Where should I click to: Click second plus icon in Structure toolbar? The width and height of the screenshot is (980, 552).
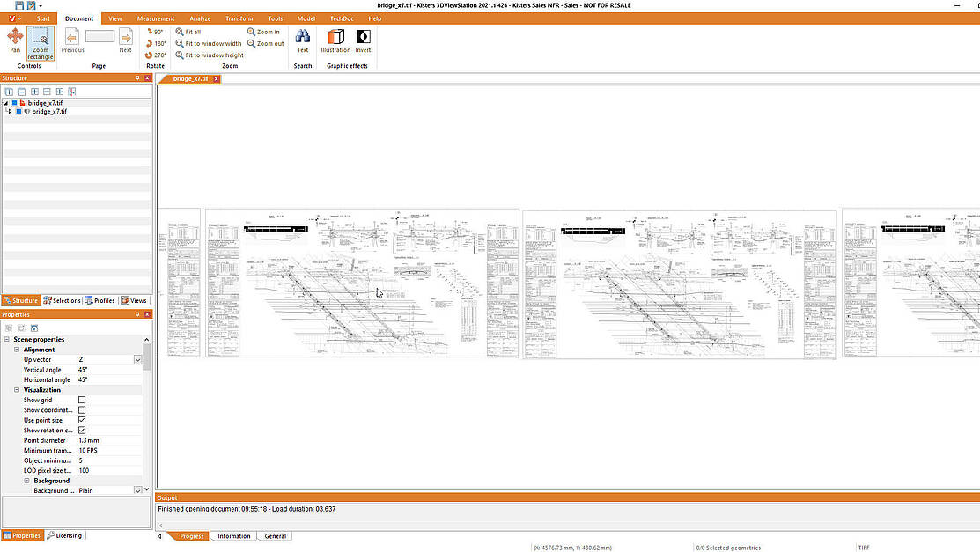click(34, 92)
